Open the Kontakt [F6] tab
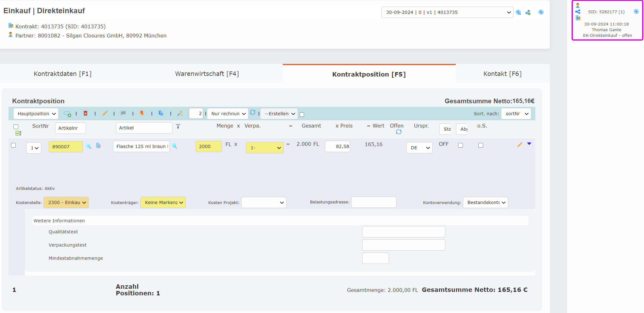This screenshot has height=313, width=644. [502, 73]
